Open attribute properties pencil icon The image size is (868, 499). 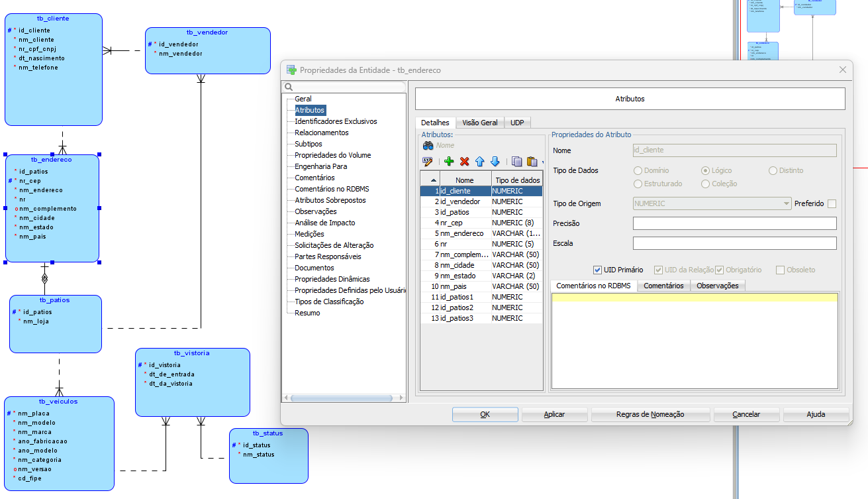pyautogui.click(x=428, y=162)
